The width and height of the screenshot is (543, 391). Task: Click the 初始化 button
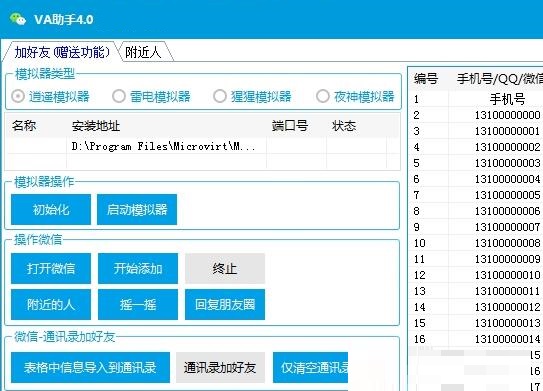click(x=51, y=210)
